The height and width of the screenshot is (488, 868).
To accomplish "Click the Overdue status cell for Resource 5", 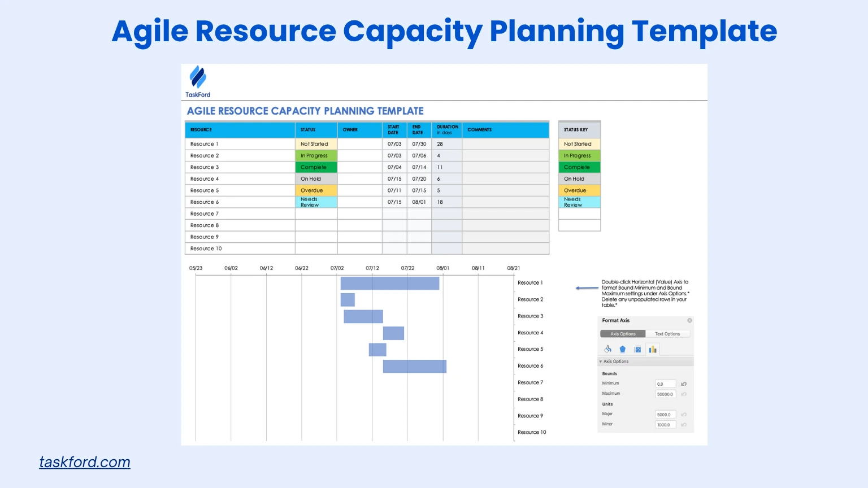I will coord(316,190).
